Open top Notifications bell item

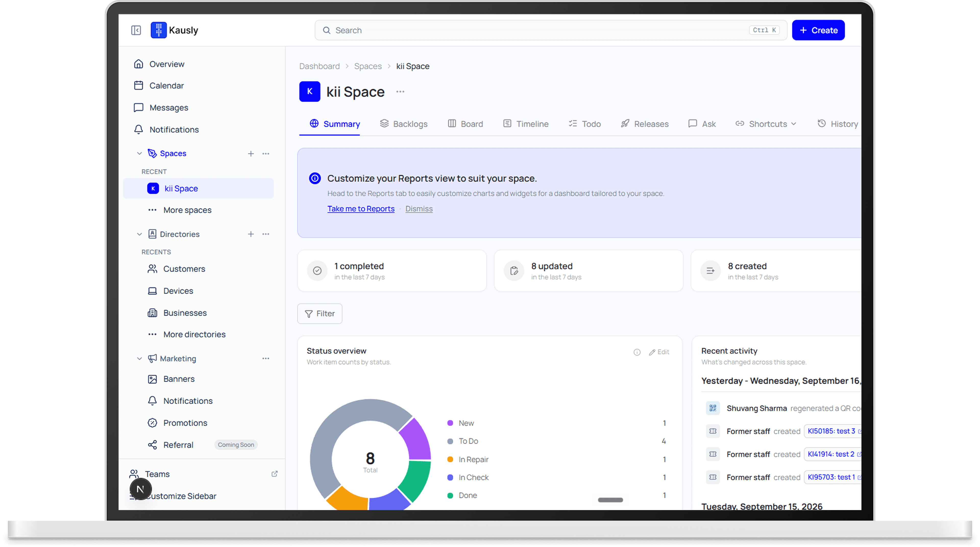click(x=174, y=130)
